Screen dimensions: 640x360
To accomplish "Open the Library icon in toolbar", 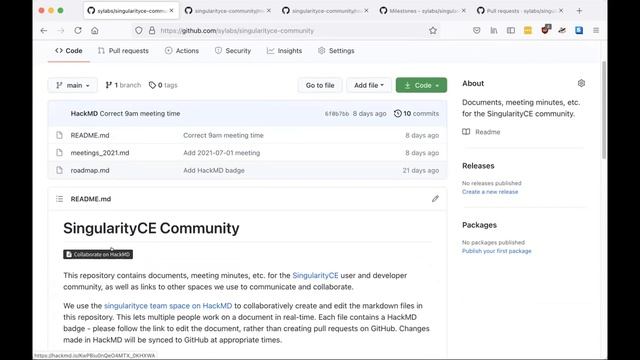I will (x=493, y=31).
